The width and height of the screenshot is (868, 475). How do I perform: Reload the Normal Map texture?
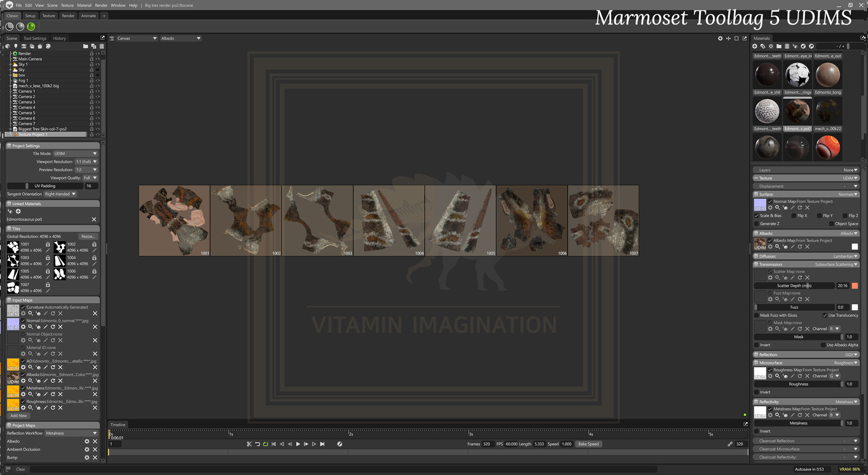point(800,208)
